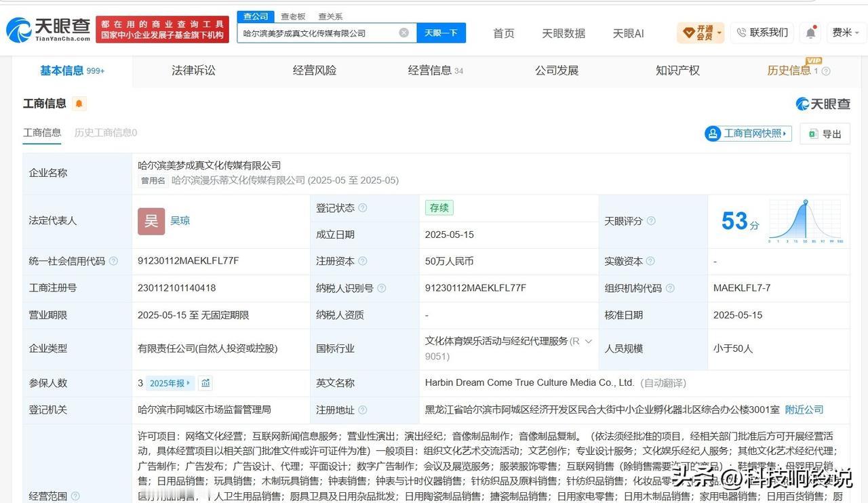The width and height of the screenshot is (868, 503).
Task: Switch to the 基本信息 tab
Action: pos(72,71)
